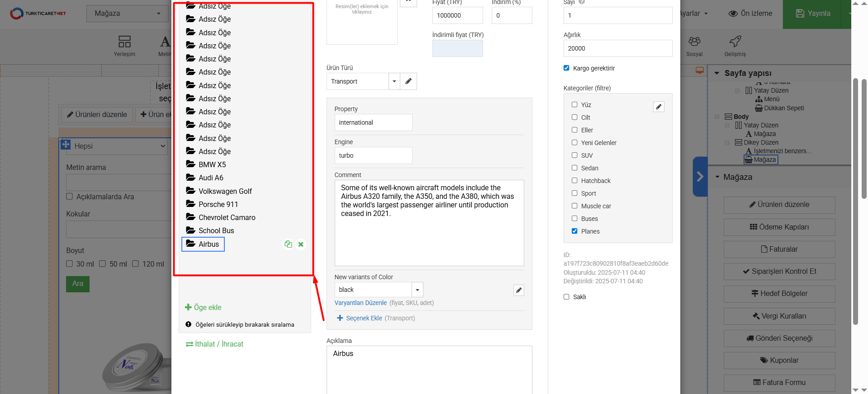The width and height of the screenshot is (868, 394).
Task: Collapse the Mağaza settings panel
Action: pyautogui.click(x=717, y=177)
